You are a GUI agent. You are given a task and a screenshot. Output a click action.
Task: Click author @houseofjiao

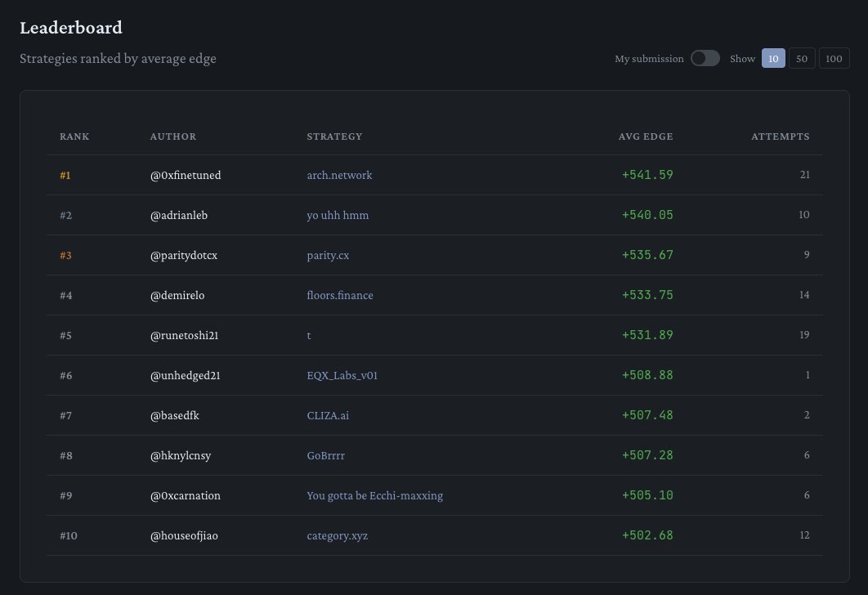[184, 535]
